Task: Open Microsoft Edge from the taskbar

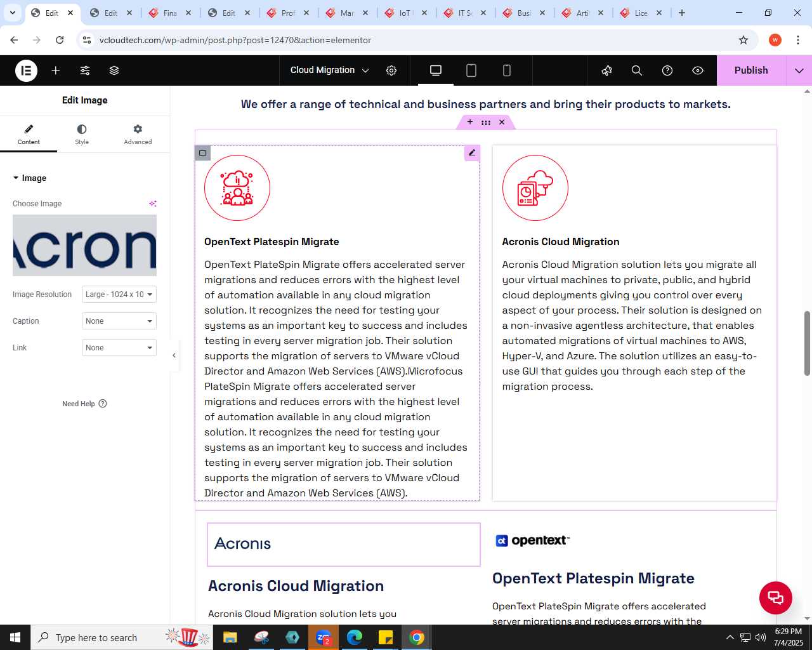Action: tap(355, 637)
